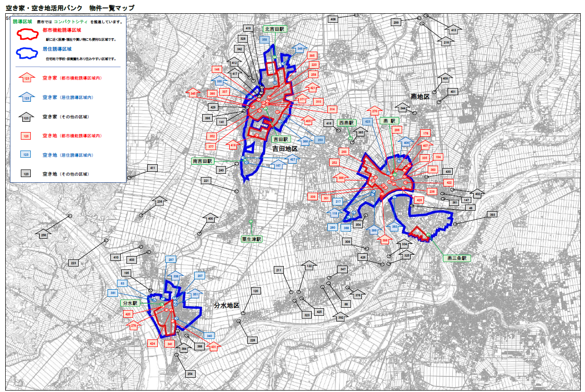Click the gray house-arrow marker 412
585x392 pixels.
coord(234,62)
